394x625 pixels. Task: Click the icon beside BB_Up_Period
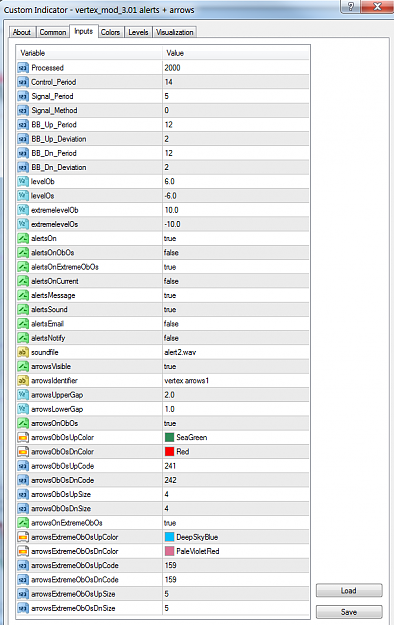coord(23,125)
